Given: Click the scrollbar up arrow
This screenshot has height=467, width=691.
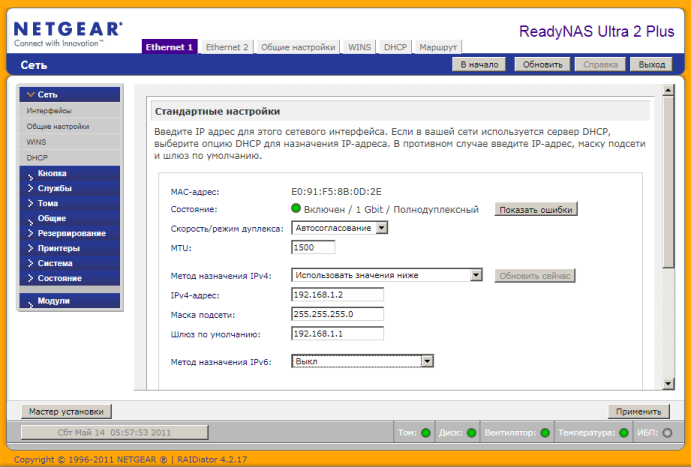Looking at the screenshot, I should point(668,90).
